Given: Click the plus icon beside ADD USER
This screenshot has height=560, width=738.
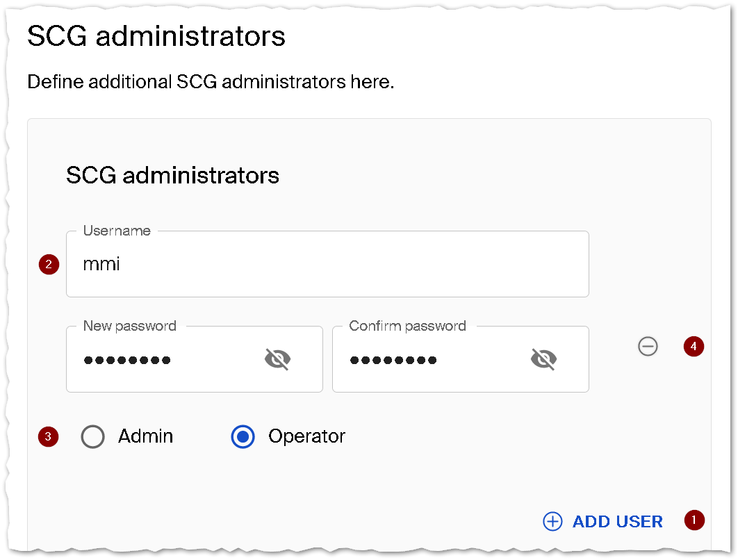Looking at the screenshot, I should 552,522.
